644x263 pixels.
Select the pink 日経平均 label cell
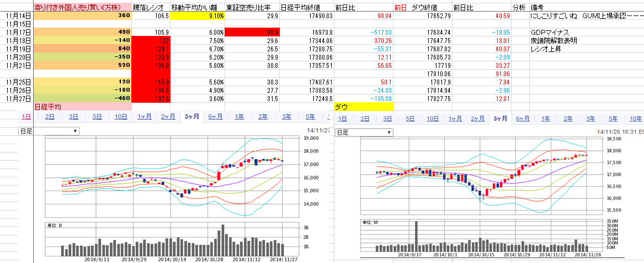(83, 107)
